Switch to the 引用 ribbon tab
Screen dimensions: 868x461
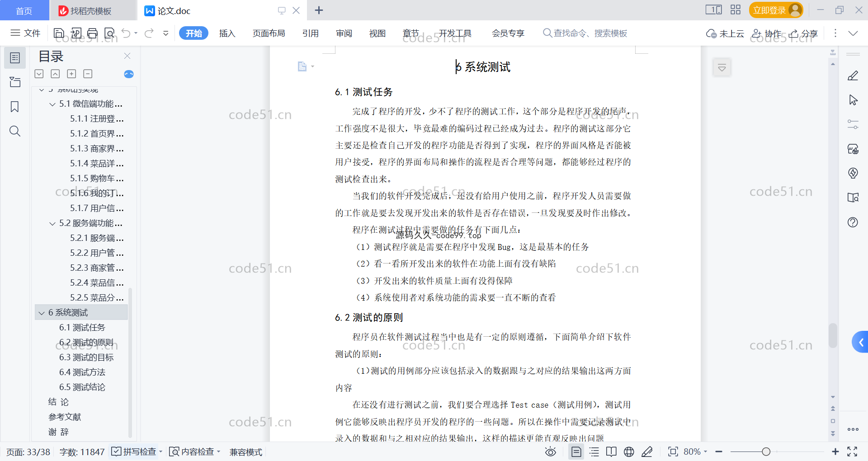(x=310, y=33)
